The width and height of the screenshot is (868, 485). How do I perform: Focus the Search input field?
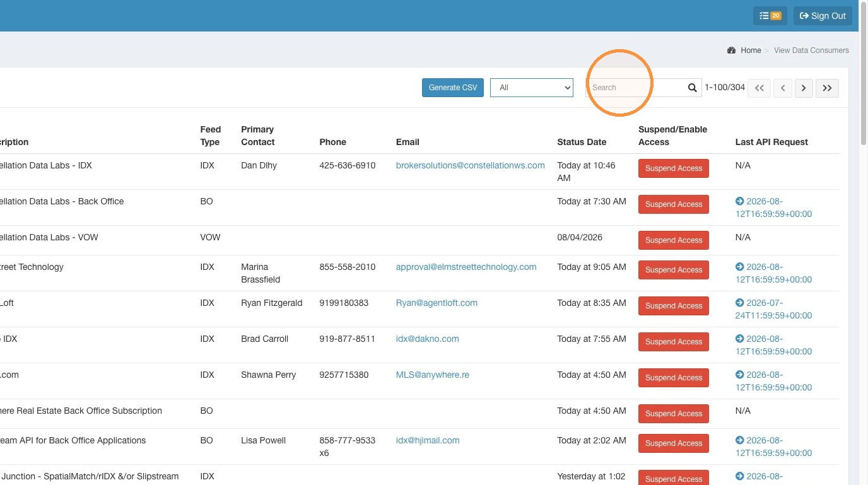coord(636,88)
